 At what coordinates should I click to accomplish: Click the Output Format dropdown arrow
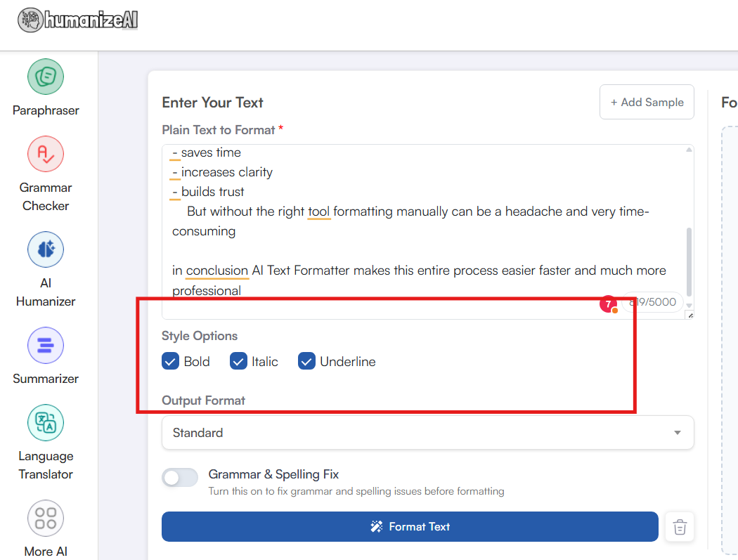678,433
